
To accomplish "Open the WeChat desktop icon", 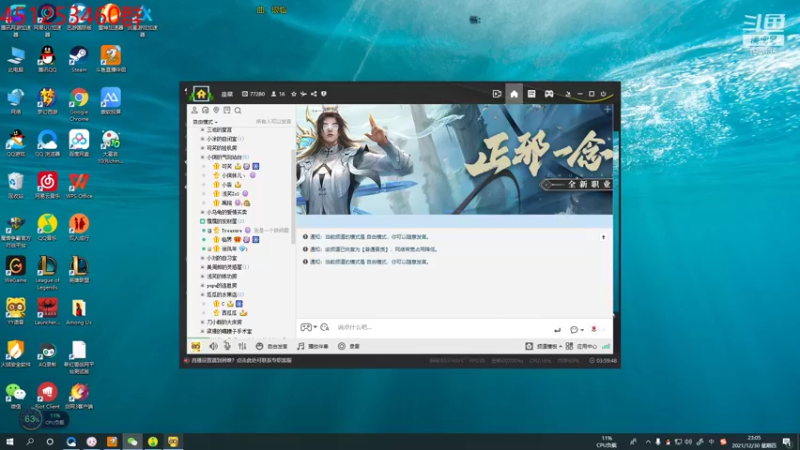I will click(x=16, y=396).
